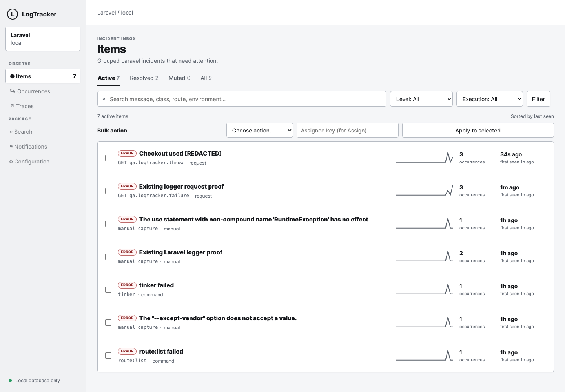
Task: Click ERROR badge on Existing Laravel logger proof
Action: pyautogui.click(x=127, y=252)
